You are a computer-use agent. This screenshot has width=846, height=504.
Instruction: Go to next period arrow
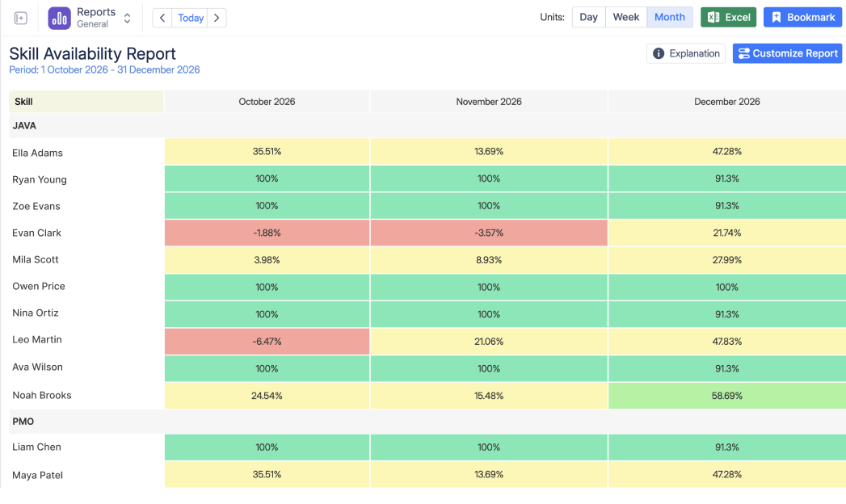click(x=217, y=18)
